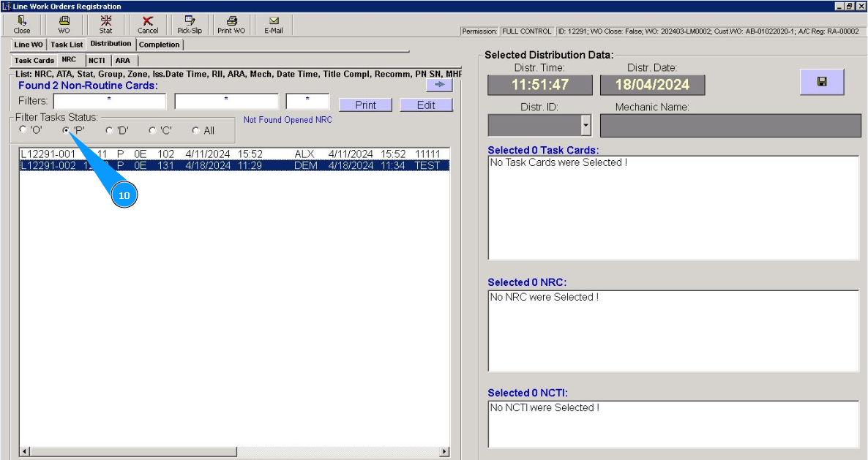Image resolution: width=868 pixels, height=460 pixels.
Task: Select the L12291-001 row in the list
Action: point(234,154)
